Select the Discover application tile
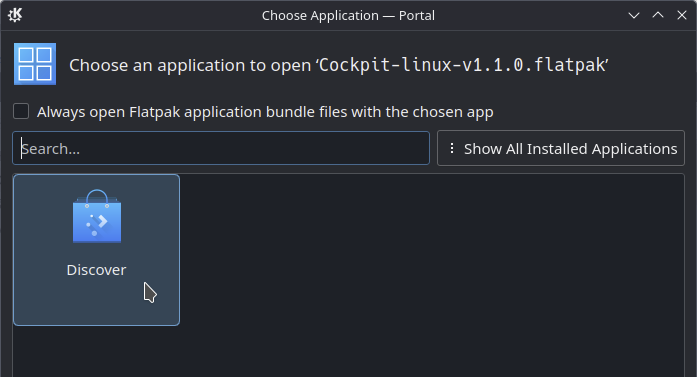The height and width of the screenshot is (377, 697). click(96, 250)
